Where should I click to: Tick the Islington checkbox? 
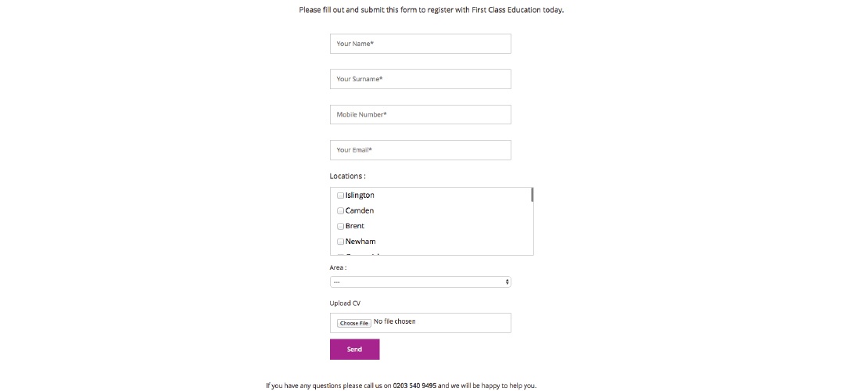(x=340, y=195)
